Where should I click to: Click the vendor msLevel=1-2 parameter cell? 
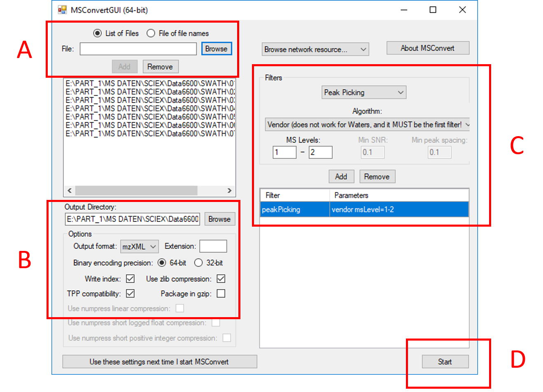click(x=399, y=209)
